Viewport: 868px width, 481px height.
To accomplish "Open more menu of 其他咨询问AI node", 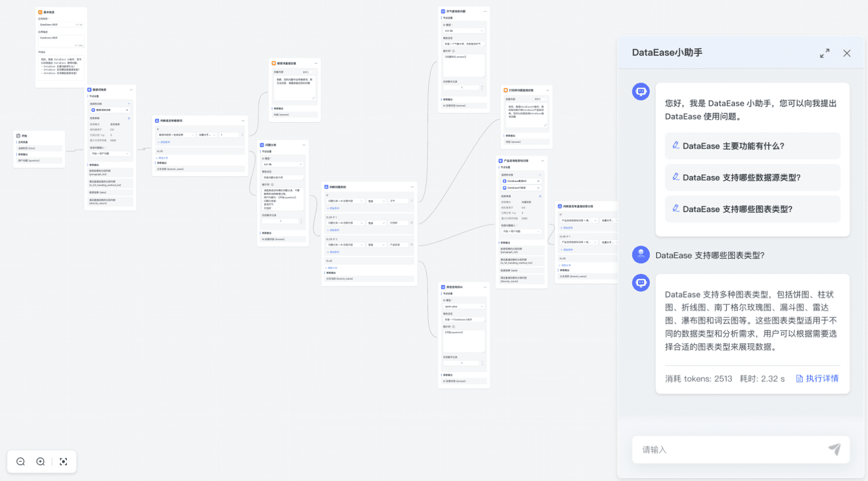I will [x=485, y=287].
